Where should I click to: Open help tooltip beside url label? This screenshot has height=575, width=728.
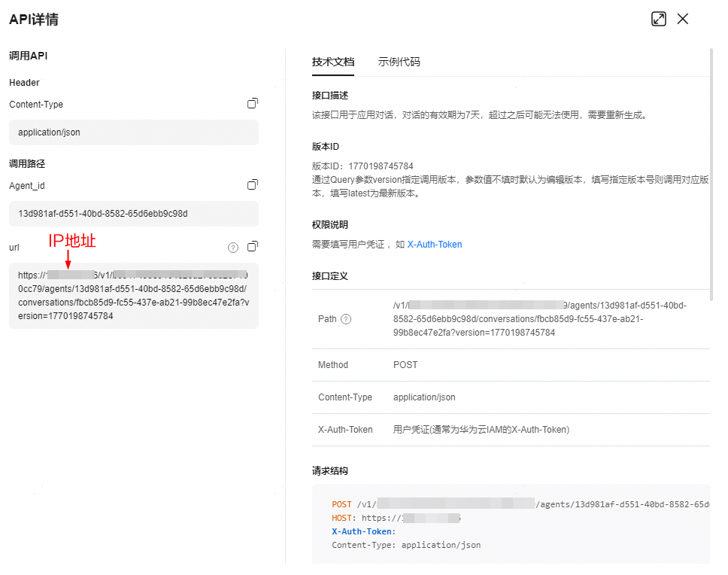pyautogui.click(x=233, y=247)
